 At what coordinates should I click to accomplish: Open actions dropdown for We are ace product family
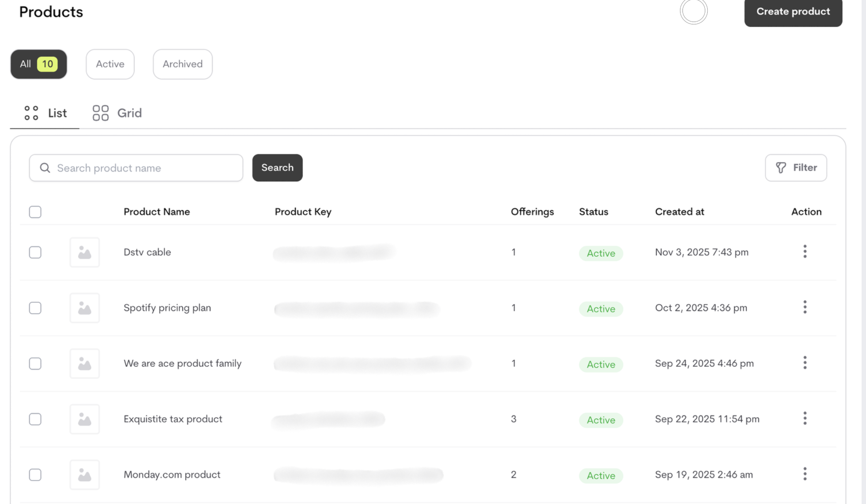(x=805, y=362)
